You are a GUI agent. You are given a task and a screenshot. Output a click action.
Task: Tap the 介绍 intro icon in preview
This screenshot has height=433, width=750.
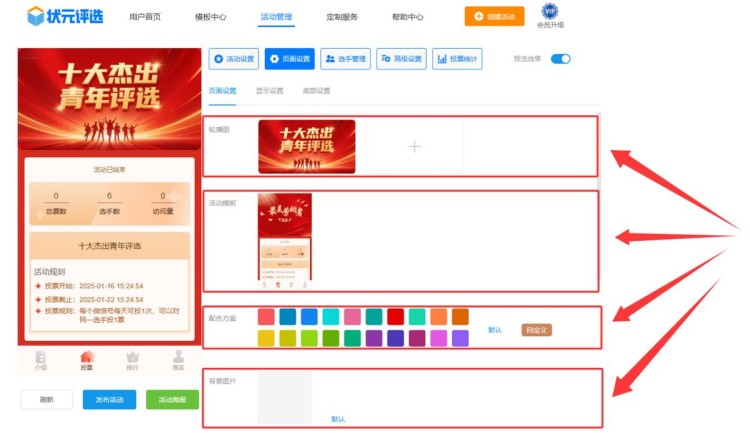(x=41, y=360)
